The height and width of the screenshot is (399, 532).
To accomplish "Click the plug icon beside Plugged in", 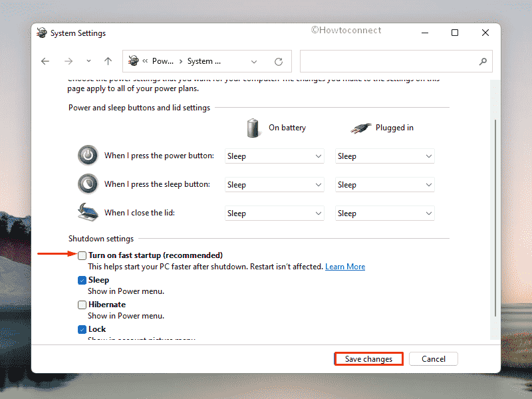I will [360, 128].
